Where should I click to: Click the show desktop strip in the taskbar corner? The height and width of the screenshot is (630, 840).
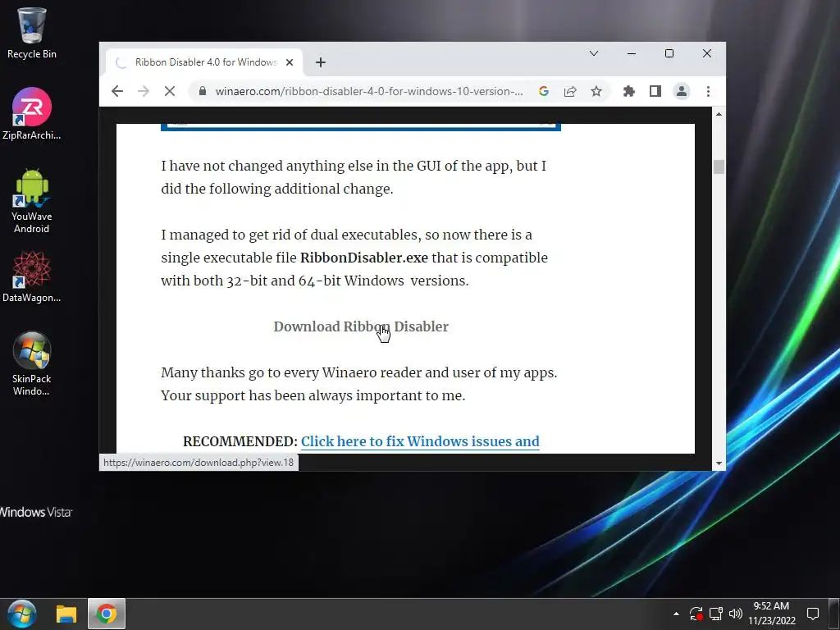[x=836, y=614]
